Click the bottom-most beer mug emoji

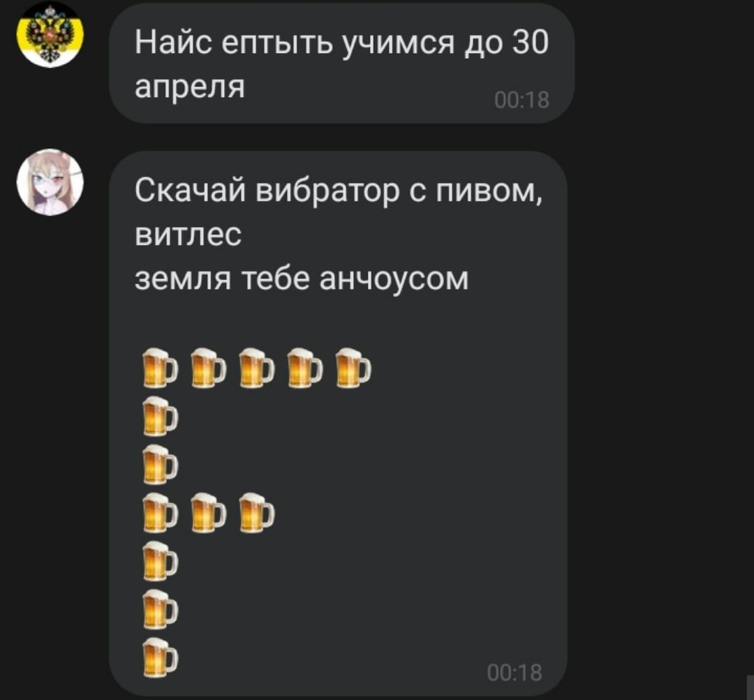[x=160, y=657]
